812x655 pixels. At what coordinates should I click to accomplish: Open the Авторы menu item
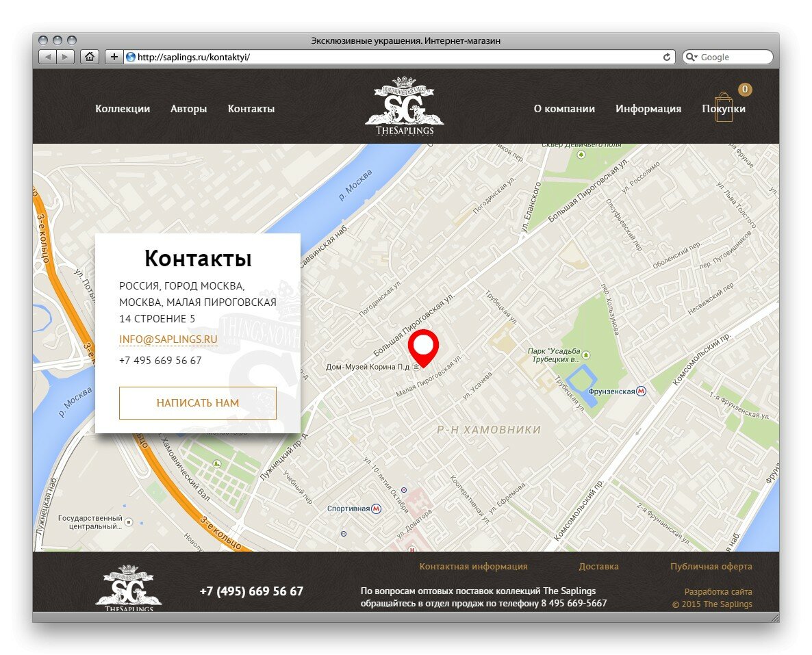coord(189,109)
